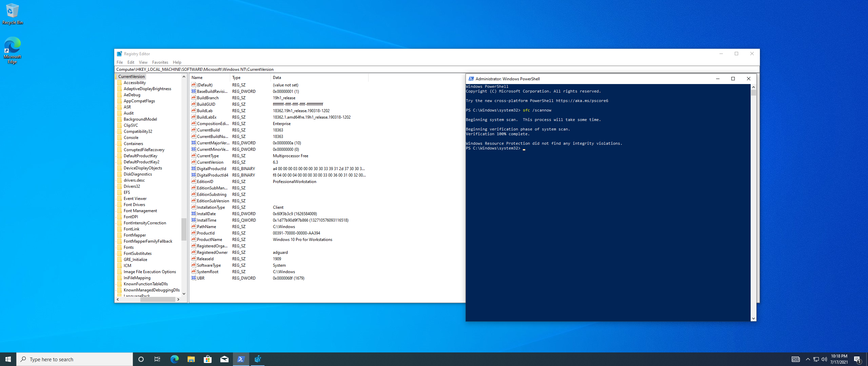Open the volume tray icon
The image size is (868, 366).
point(824,359)
